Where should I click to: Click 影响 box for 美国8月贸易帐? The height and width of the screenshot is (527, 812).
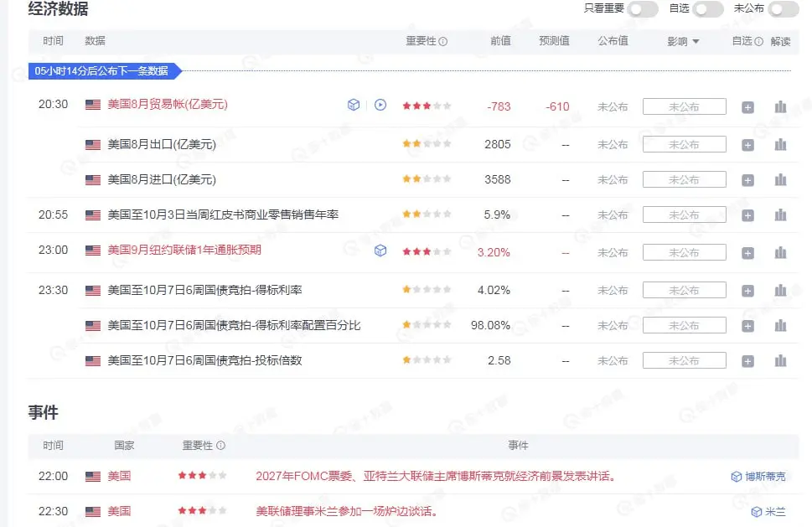(684, 106)
